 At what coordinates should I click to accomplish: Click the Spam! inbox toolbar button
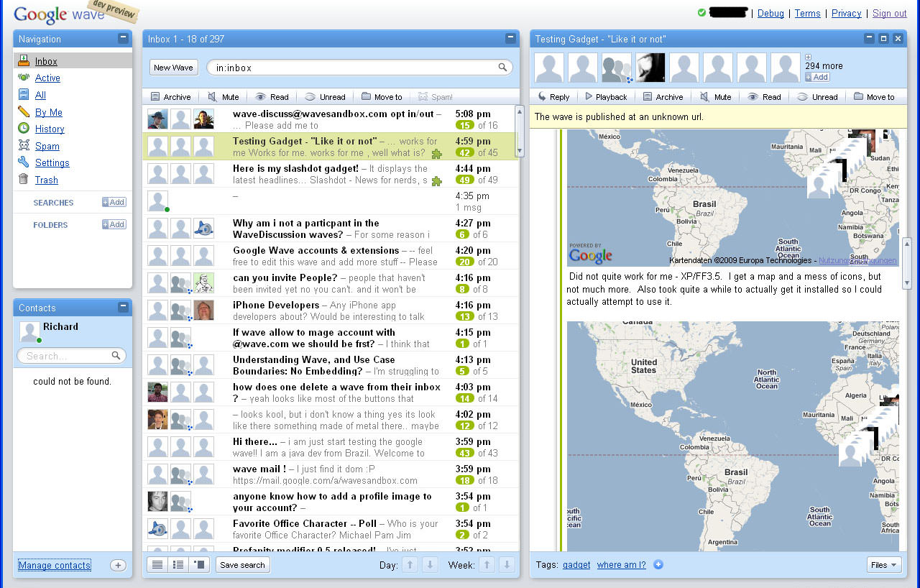point(435,97)
